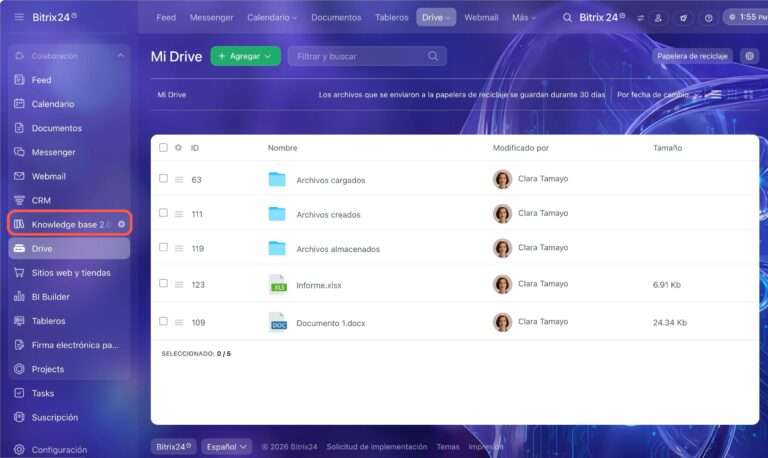Open Calendario dropdown in top menu

pyautogui.click(x=272, y=18)
